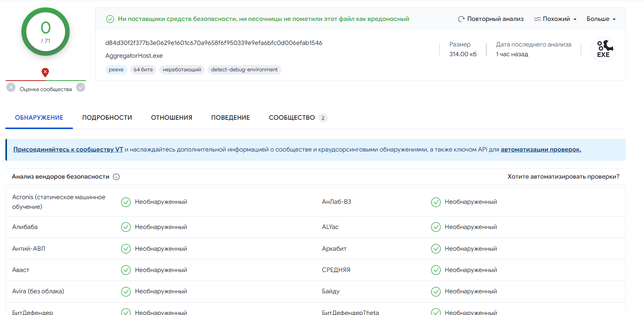Click the Аркабит vendor name
Viewport: 644px width, 315px height.
click(x=334, y=249)
